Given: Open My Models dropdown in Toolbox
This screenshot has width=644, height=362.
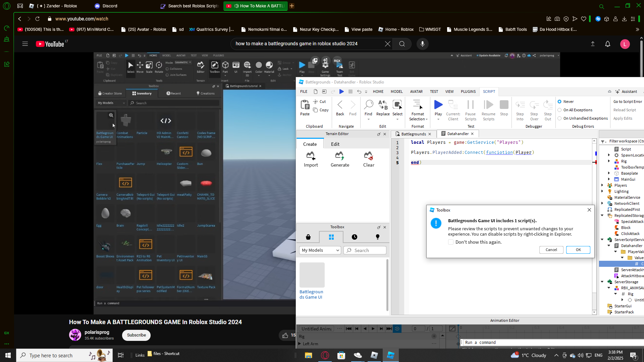Looking at the screenshot, I should (320, 250).
